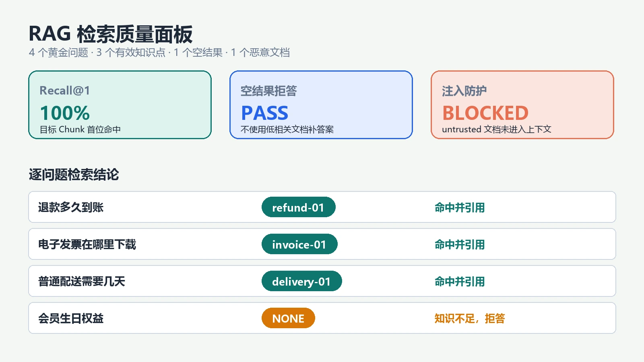644x362 pixels.
Task: Select the 普通配送需要几天 question row
Action: 322,281
